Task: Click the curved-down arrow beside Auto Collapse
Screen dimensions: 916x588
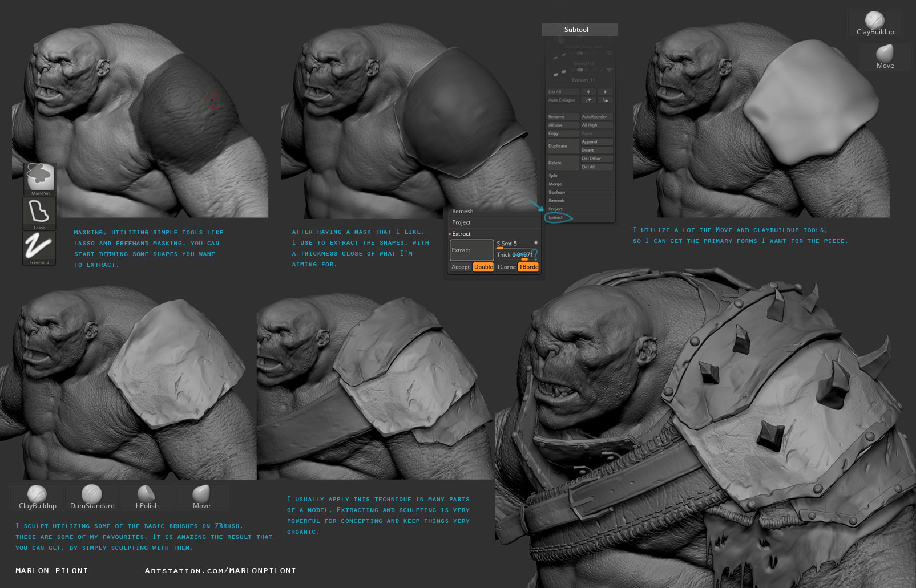Action: pos(606,100)
